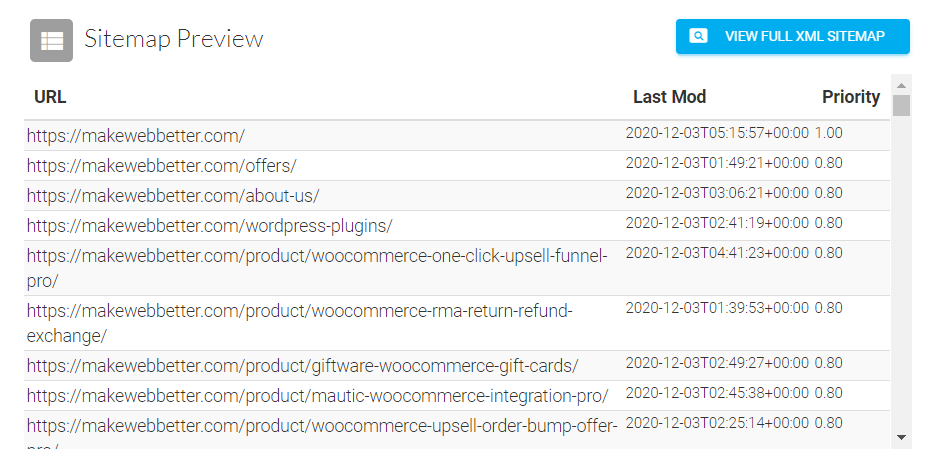The image size is (931, 471).
Task: Select the Last Mod column header
Action: pyautogui.click(x=669, y=97)
